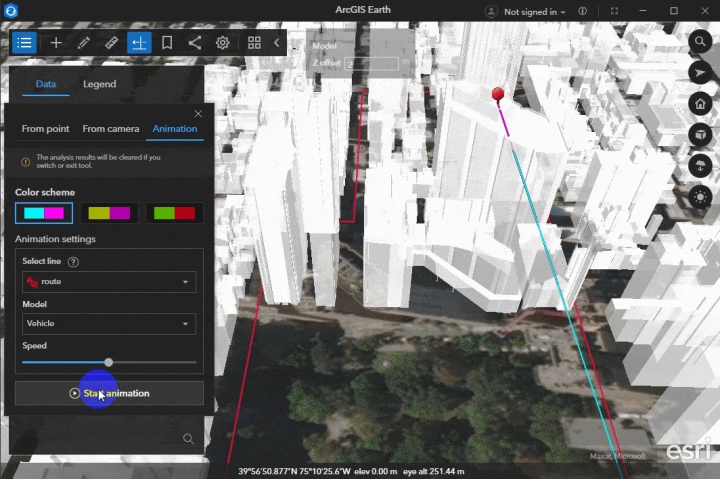
Task: Click the search icon below the panel
Action: point(188,439)
